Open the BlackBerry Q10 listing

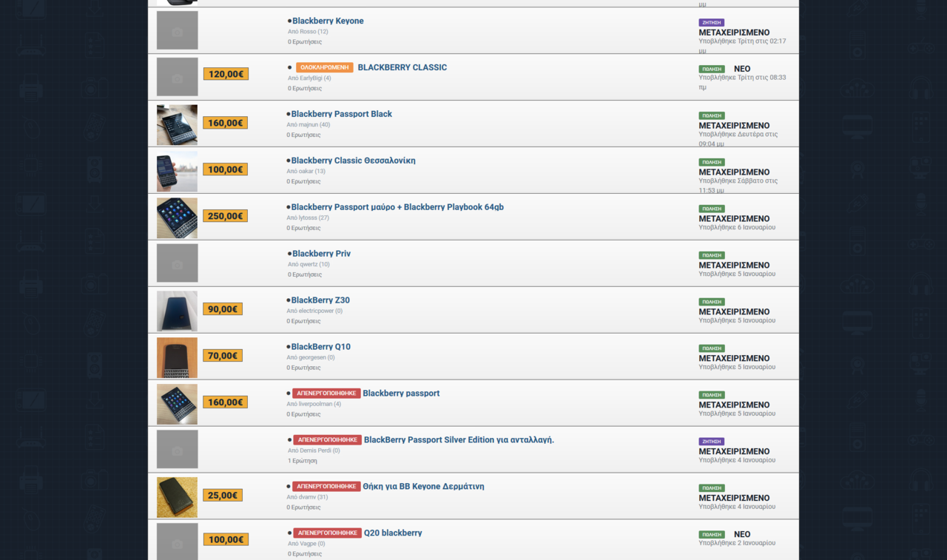tap(321, 347)
